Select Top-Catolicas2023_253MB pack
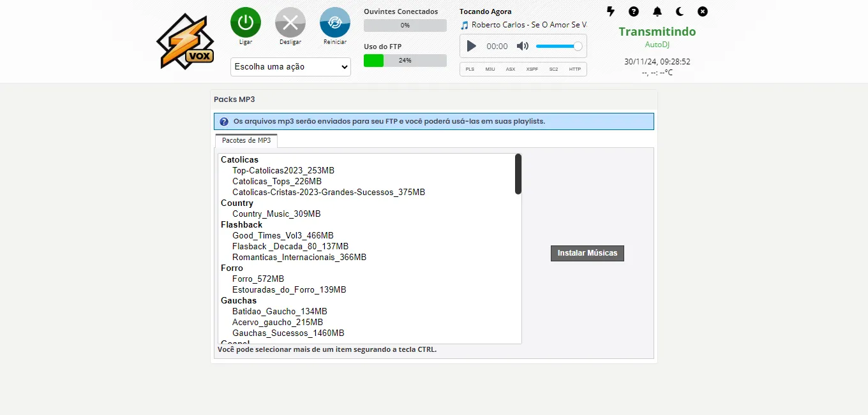This screenshot has height=415, width=868. (283, 171)
